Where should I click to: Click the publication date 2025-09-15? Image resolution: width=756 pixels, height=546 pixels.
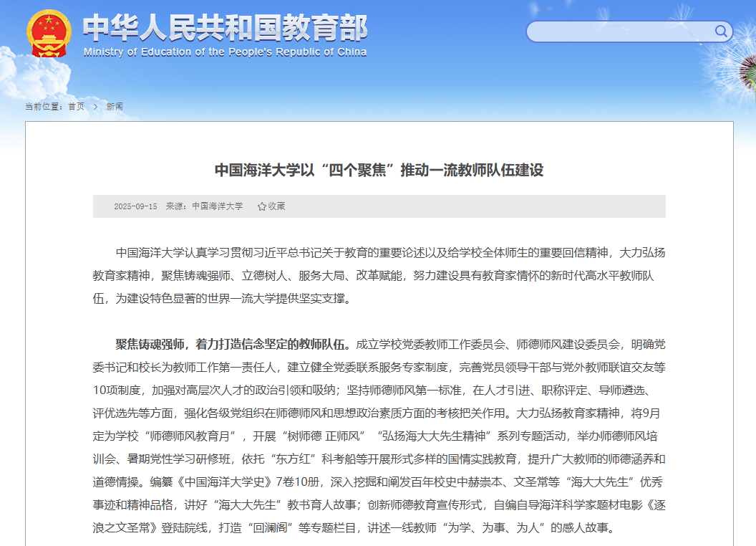pos(135,206)
